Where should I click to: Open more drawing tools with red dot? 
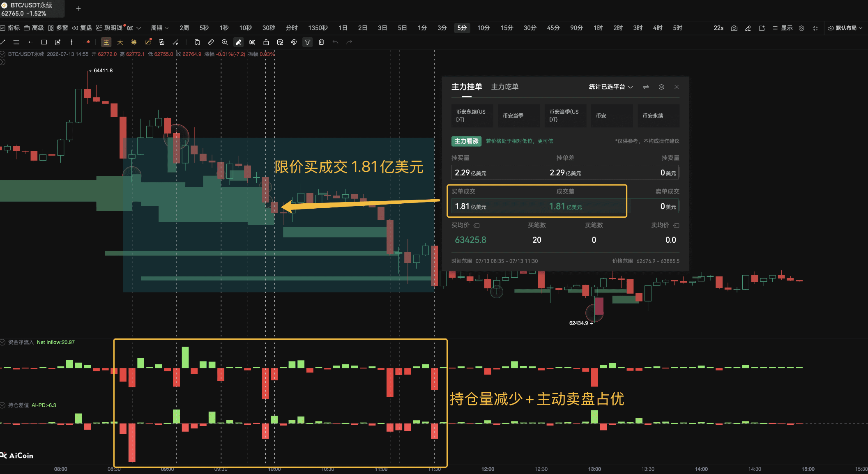(86, 42)
